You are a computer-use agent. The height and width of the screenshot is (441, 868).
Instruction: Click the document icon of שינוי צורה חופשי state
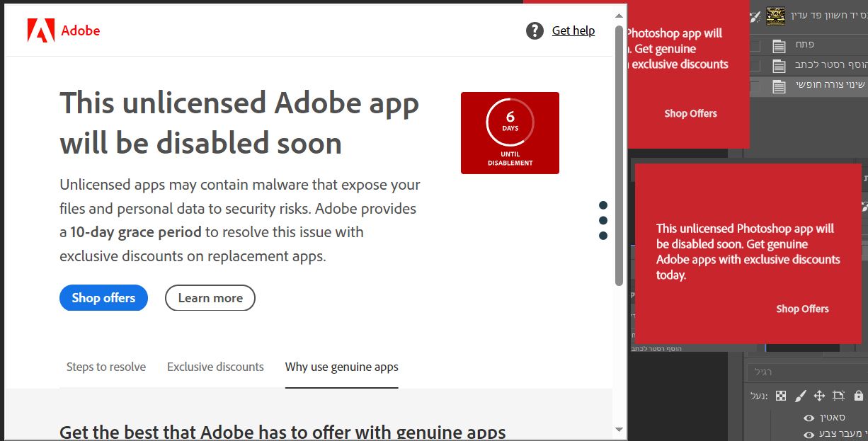[779, 86]
